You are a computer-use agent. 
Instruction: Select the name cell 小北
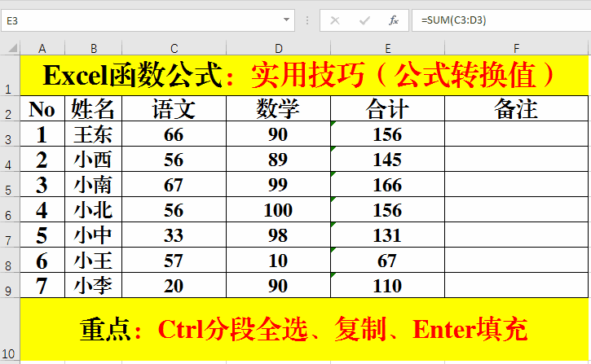click(x=94, y=209)
